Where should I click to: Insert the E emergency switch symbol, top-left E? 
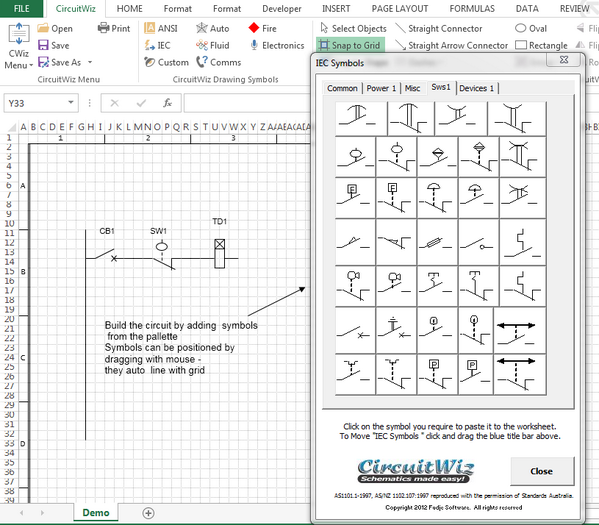(x=355, y=198)
